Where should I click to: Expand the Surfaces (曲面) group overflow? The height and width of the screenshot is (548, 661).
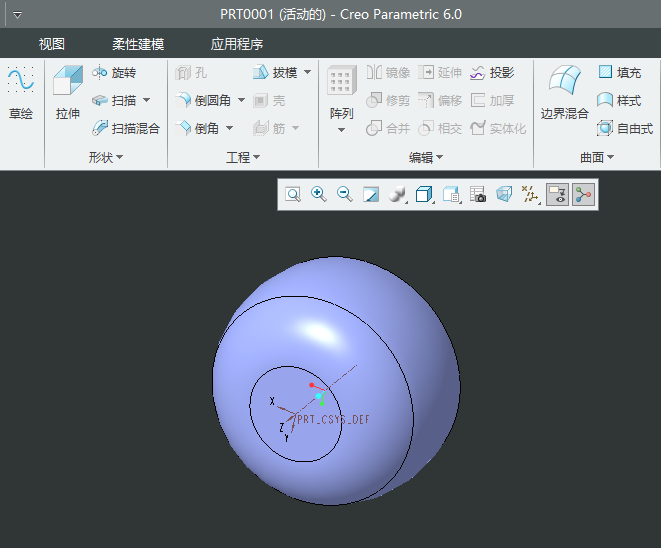tap(597, 158)
